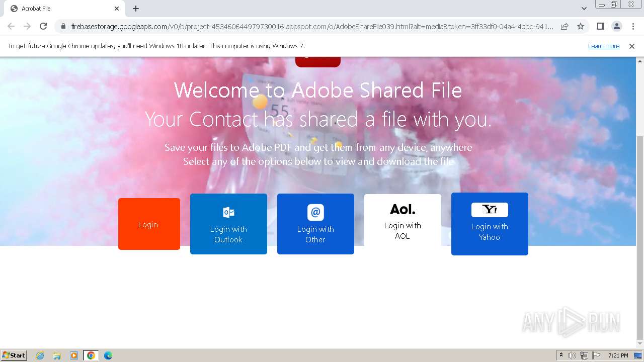Bookmark this page with star icon
Image resolution: width=644 pixels, height=362 pixels.
click(581, 26)
